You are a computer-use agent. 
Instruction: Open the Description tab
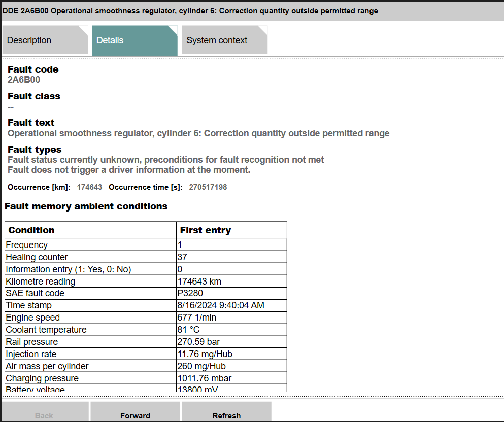pyautogui.click(x=45, y=40)
